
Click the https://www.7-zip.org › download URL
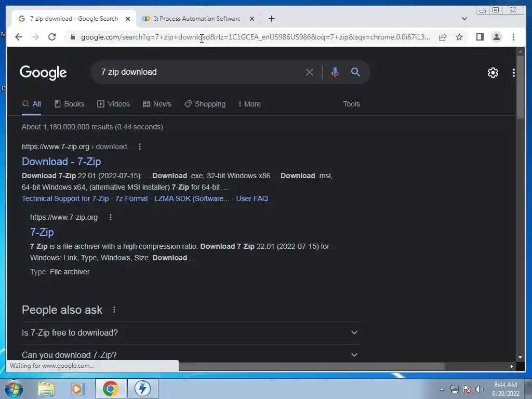click(x=74, y=147)
